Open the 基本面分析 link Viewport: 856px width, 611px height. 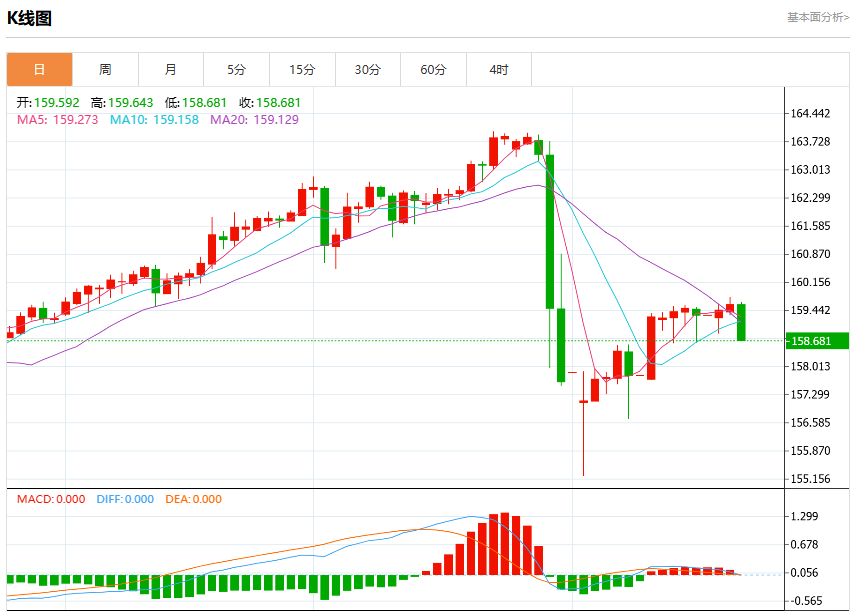(818, 17)
